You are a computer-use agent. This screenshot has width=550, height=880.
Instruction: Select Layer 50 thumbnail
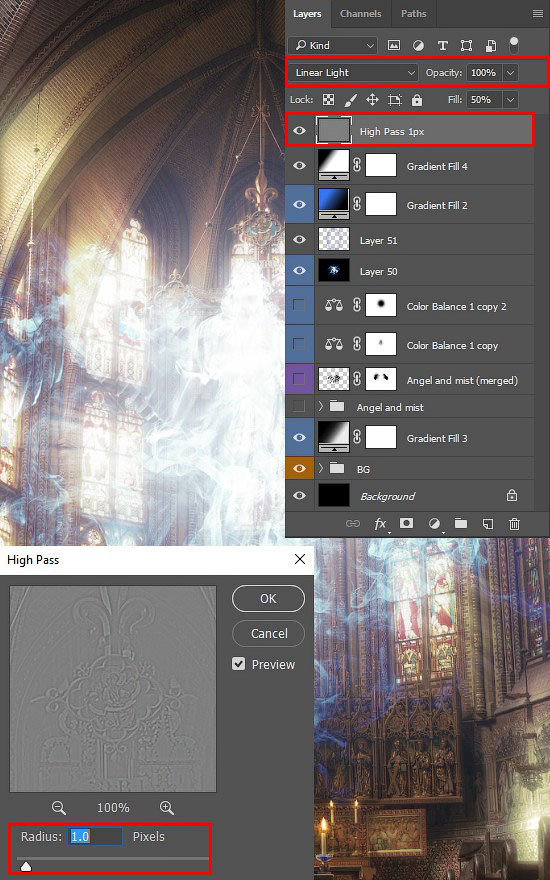pyautogui.click(x=333, y=271)
